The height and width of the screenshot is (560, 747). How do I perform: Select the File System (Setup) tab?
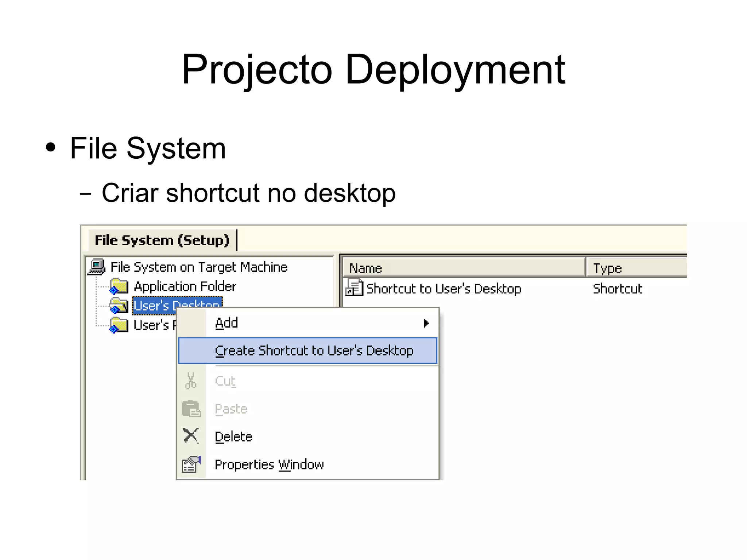162,240
